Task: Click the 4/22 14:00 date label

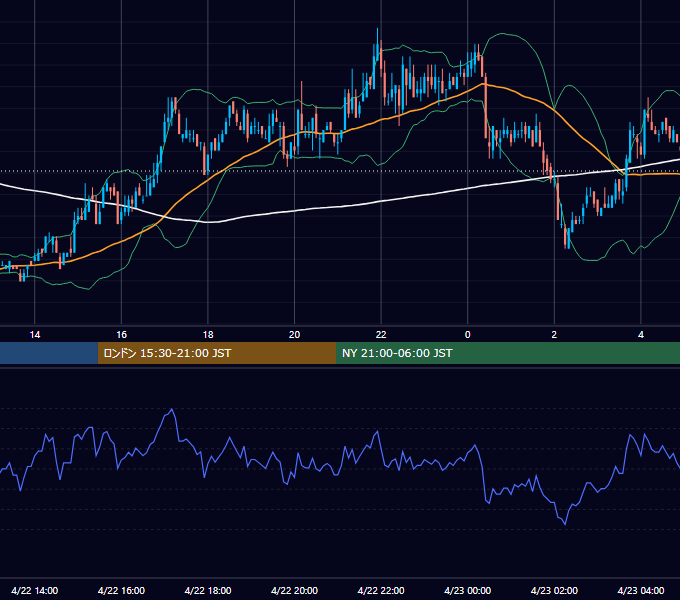Action: [35, 590]
